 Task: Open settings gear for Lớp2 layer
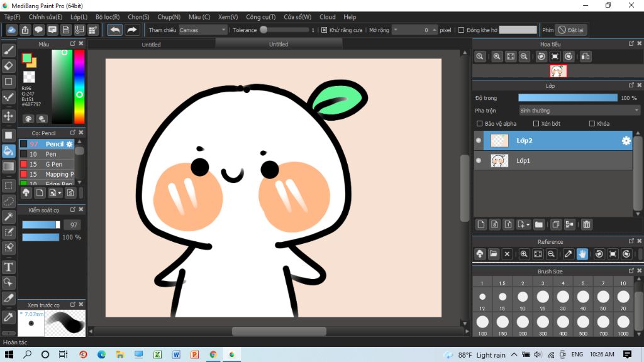626,141
